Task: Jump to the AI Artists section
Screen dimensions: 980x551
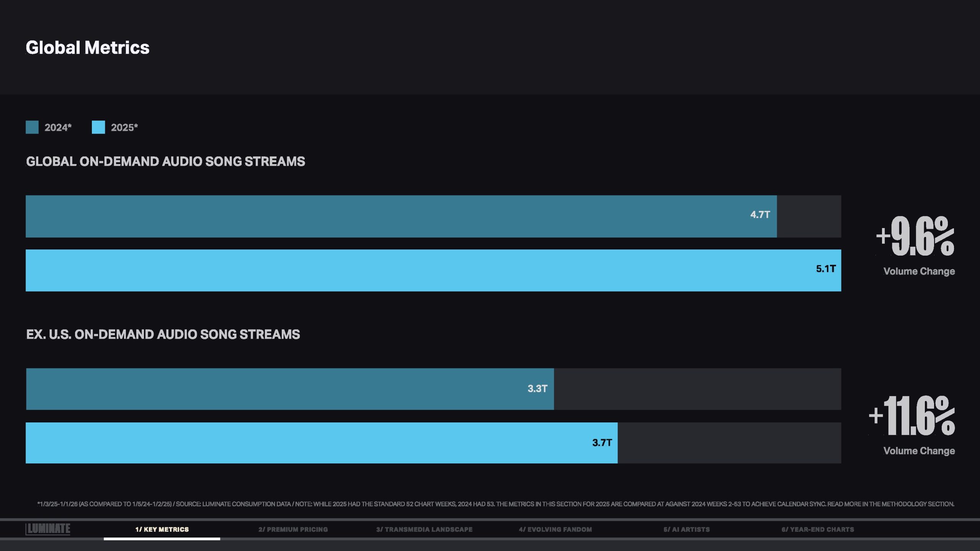Action: (686, 530)
